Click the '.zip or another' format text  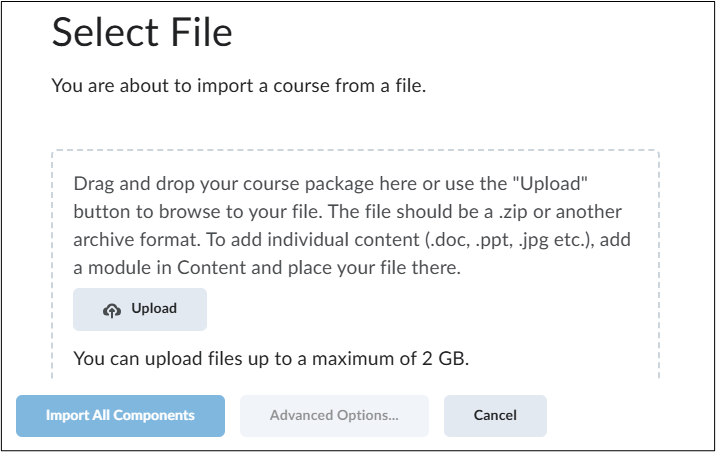[x=560, y=212]
